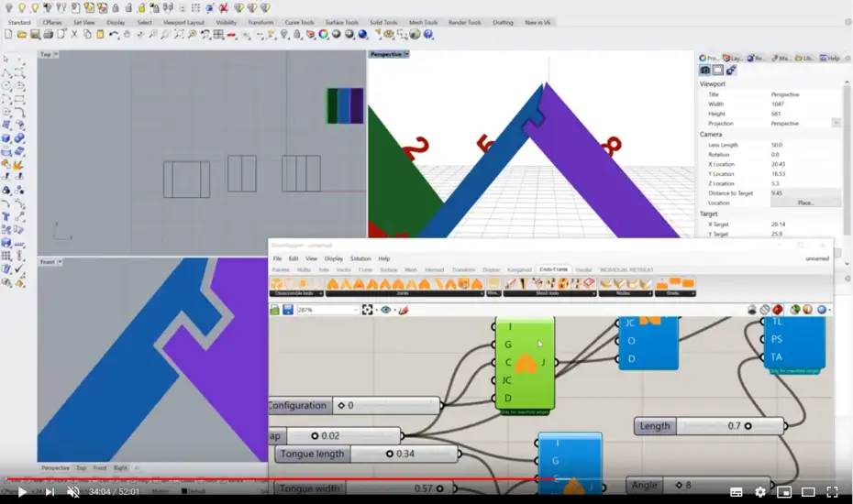Click the Layers panel tab
This screenshot has width=853, height=504.
click(x=734, y=58)
